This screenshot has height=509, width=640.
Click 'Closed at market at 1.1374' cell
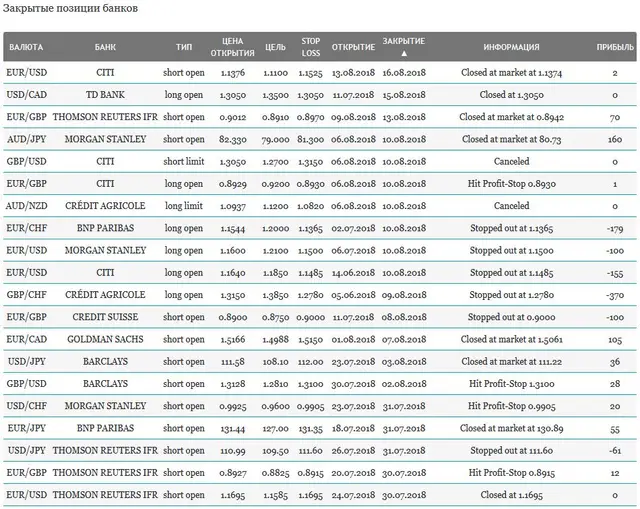click(x=511, y=73)
